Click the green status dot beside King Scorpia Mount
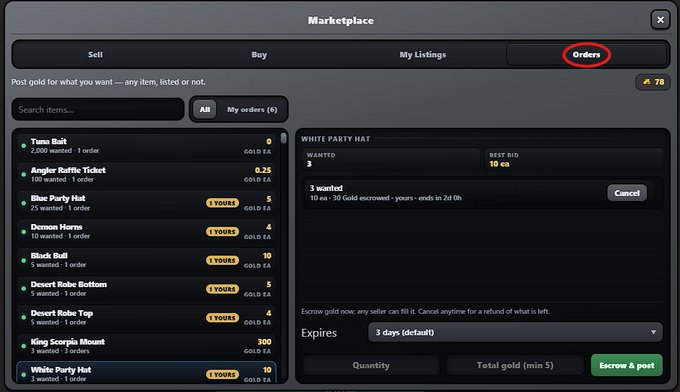The width and height of the screenshot is (680, 392). point(23,346)
